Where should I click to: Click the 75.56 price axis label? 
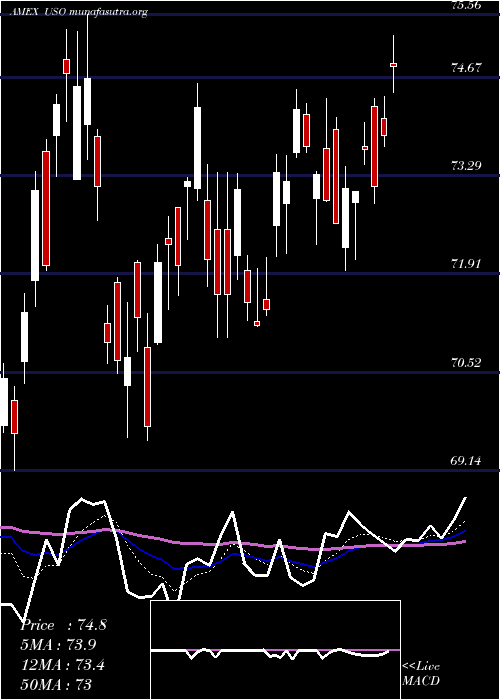click(x=467, y=5)
